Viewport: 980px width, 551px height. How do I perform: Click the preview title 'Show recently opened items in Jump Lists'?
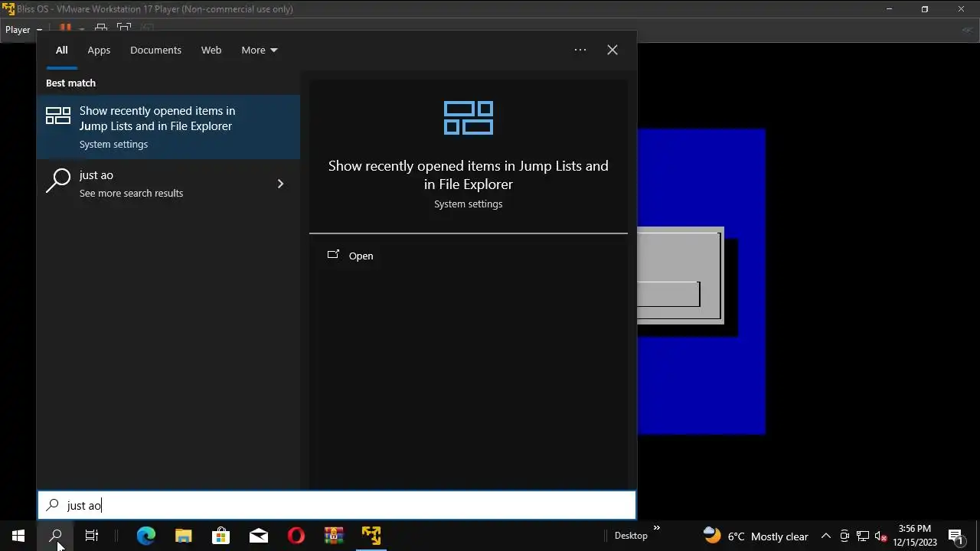(x=469, y=174)
